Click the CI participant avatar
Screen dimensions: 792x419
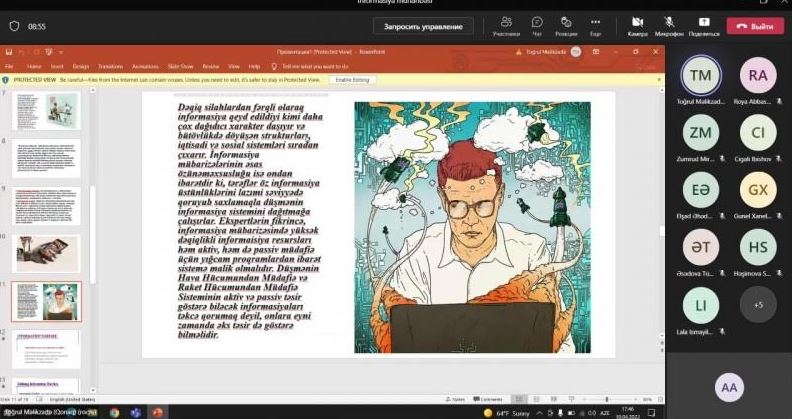tap(758, 132)
